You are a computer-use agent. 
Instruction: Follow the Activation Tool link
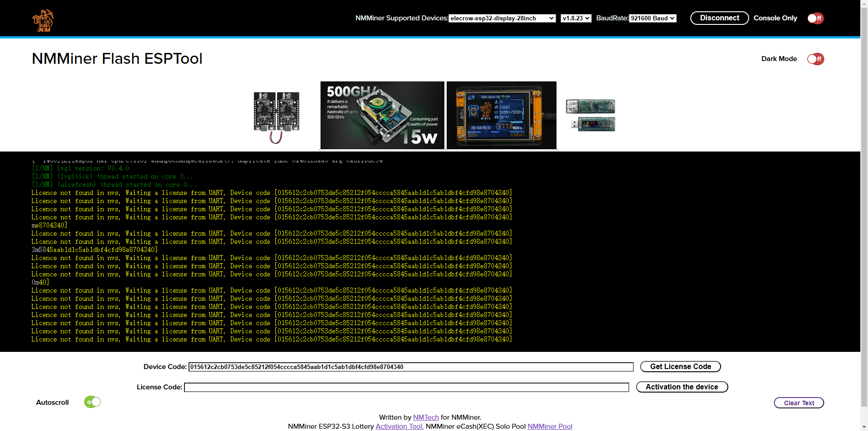pyautogui.click(x=399, y=426)
